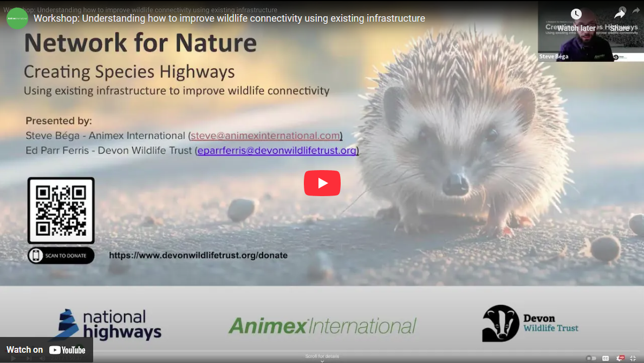Click the 'Scan to donate' badge
644x363 pixels.
point(61,255)
